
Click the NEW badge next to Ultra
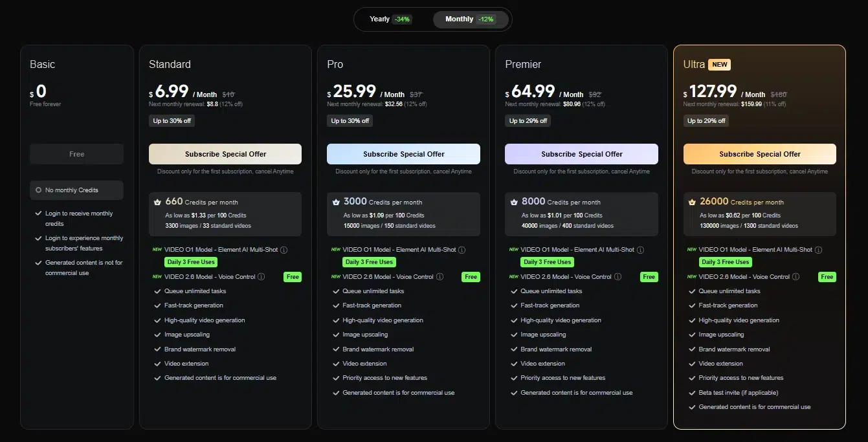tap(719, 65)
